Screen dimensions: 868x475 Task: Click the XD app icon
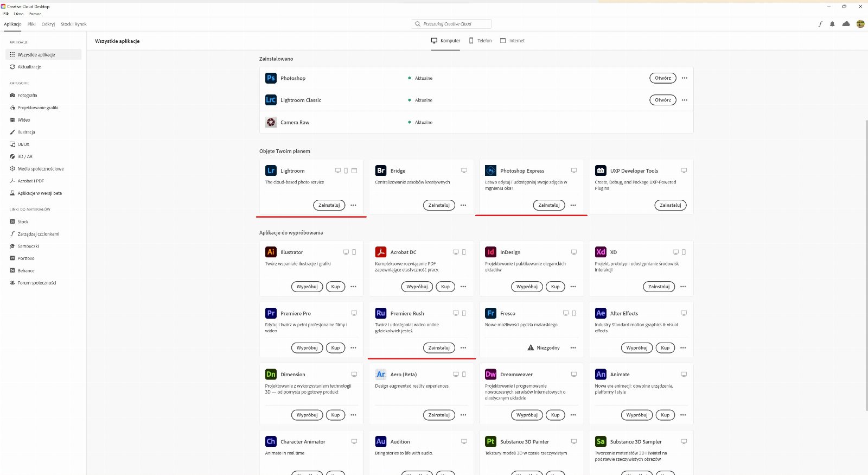click(601, 252)
